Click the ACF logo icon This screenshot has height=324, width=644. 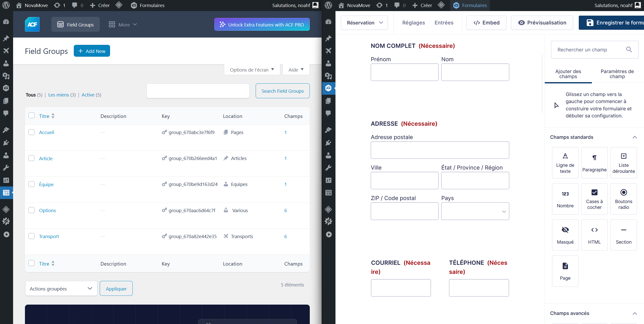[32, 24]
